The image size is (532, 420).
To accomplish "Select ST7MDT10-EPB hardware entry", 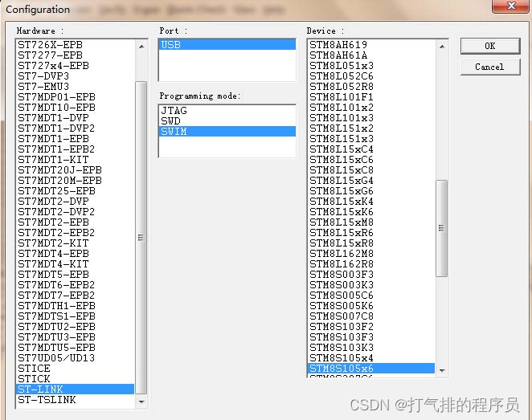I will (x=76, y=107).
